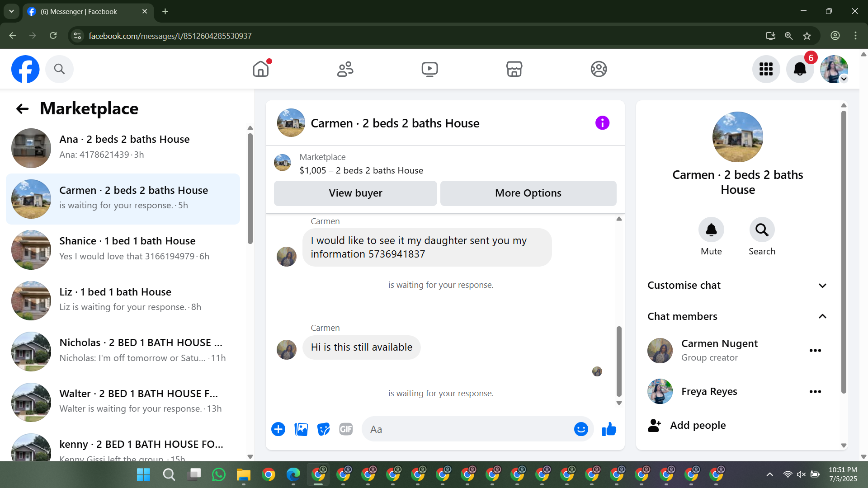Image resolution: width=868 pixels, height=488 pixels.
Task: Switch to Video tab in top nav
Action: click(x=429, y=69)
